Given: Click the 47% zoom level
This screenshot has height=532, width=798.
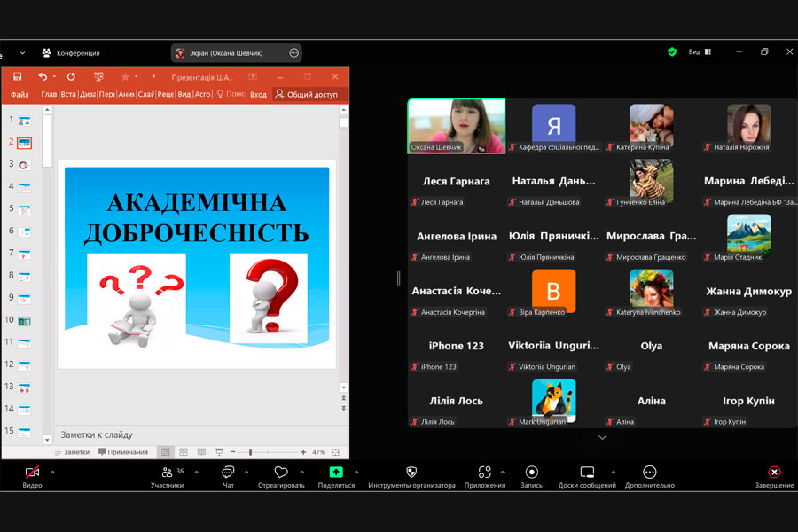Looking at the screenshot, I should pos(318,452).
